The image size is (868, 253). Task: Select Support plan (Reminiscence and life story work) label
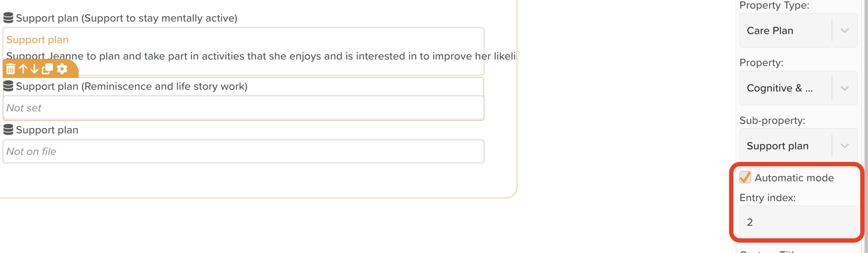(132, 86)
